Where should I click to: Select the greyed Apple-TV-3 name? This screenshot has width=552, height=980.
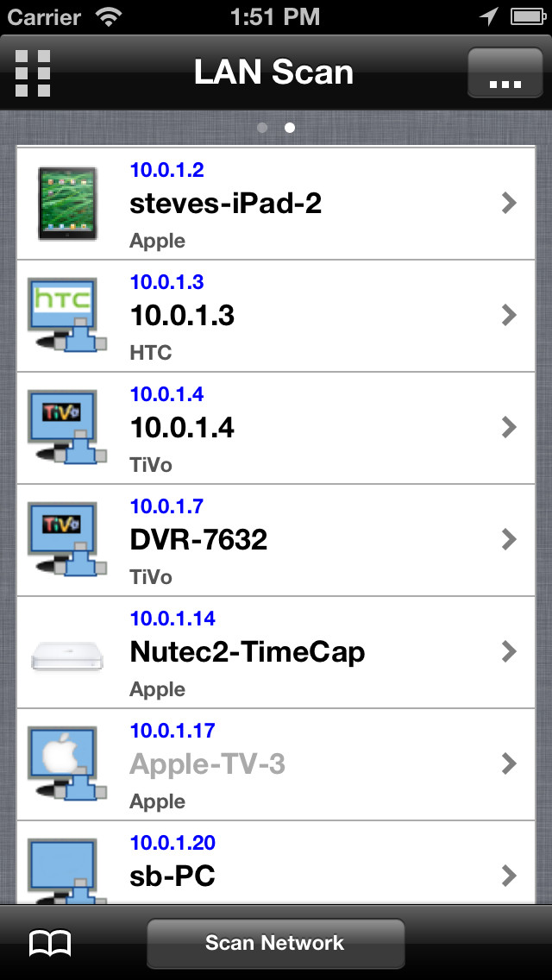pyautogui.click(x=208, y=764)
